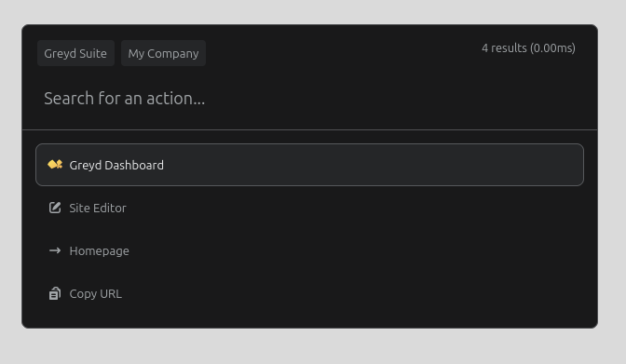Click the My Company tag
This screenshot has height=364, width=626.
tap(163, 53)
